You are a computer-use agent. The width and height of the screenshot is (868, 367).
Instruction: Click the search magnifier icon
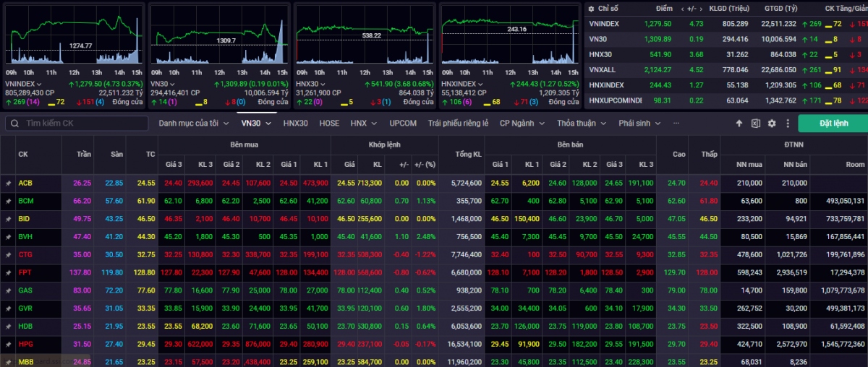point(14,124)
